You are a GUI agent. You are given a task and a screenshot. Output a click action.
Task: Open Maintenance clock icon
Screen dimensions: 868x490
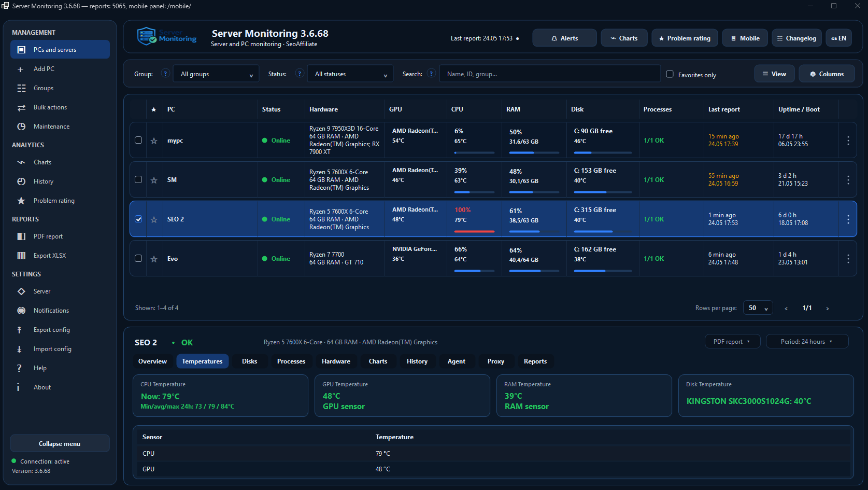(x=21, y=127)
